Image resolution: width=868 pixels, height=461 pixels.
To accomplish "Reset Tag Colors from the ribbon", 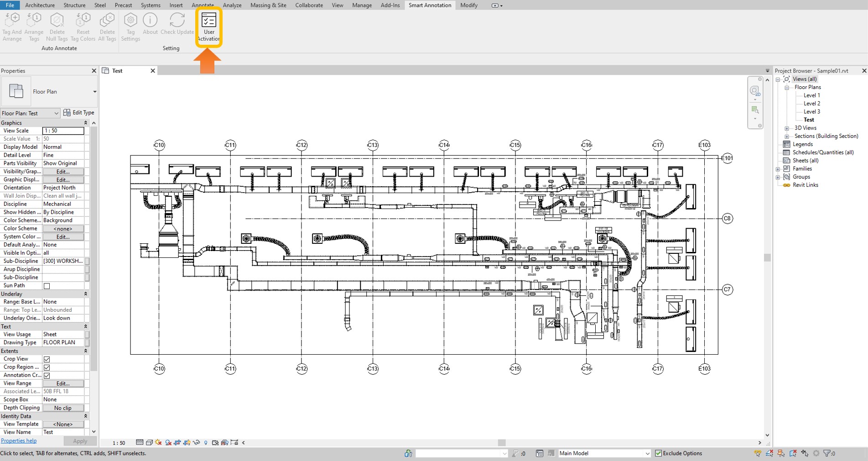I will click(x=83, y=27).
